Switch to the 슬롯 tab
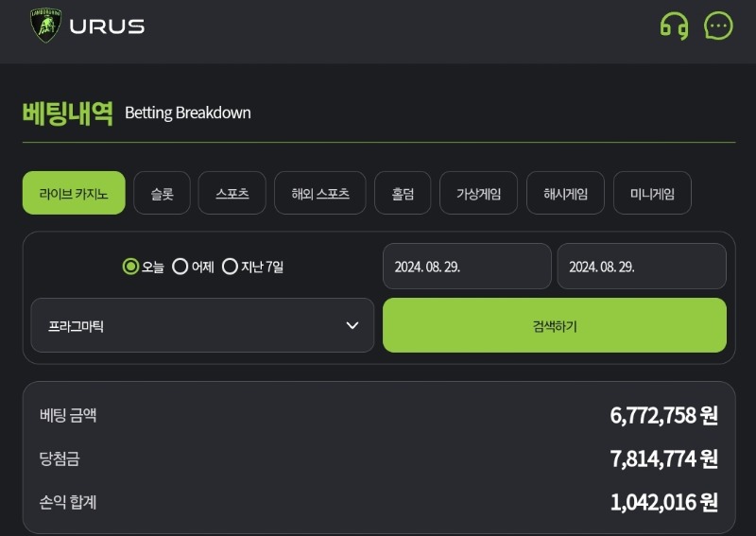 [x=162, y=193]
